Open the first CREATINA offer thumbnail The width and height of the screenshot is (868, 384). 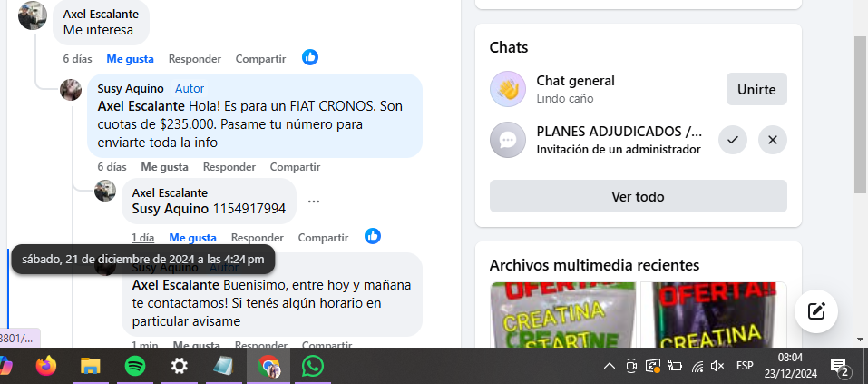pos(563,315)
